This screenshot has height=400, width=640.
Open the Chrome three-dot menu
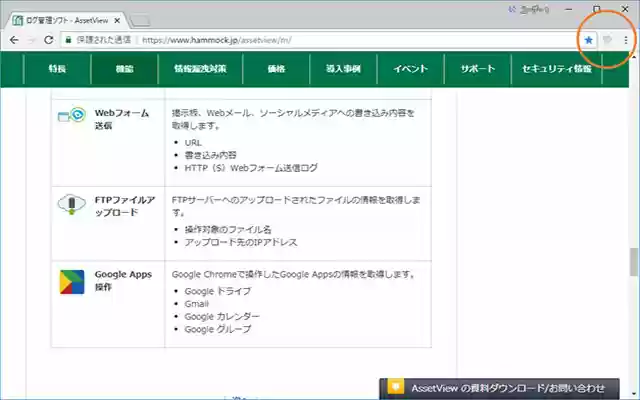(x=626, y=40)
